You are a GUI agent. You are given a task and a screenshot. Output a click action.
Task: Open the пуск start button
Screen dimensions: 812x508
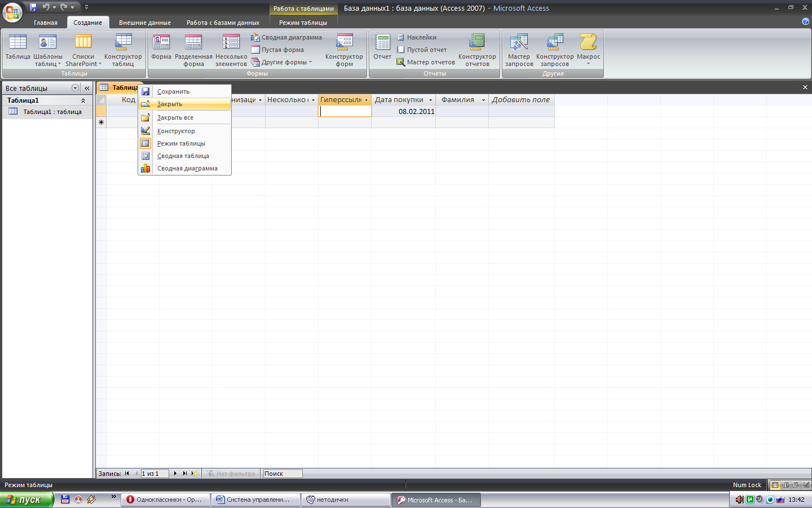coord(27,500)
